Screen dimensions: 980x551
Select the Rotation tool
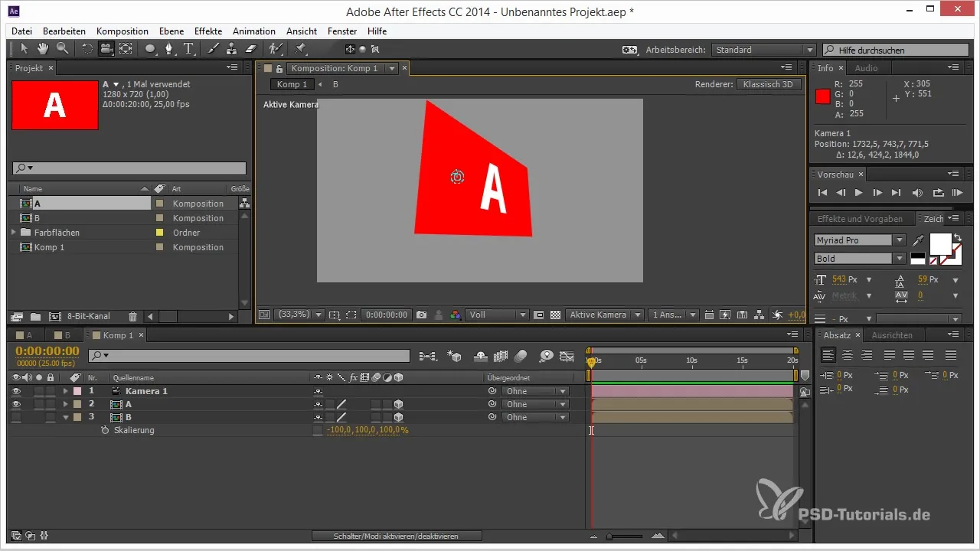coord(87,49)
